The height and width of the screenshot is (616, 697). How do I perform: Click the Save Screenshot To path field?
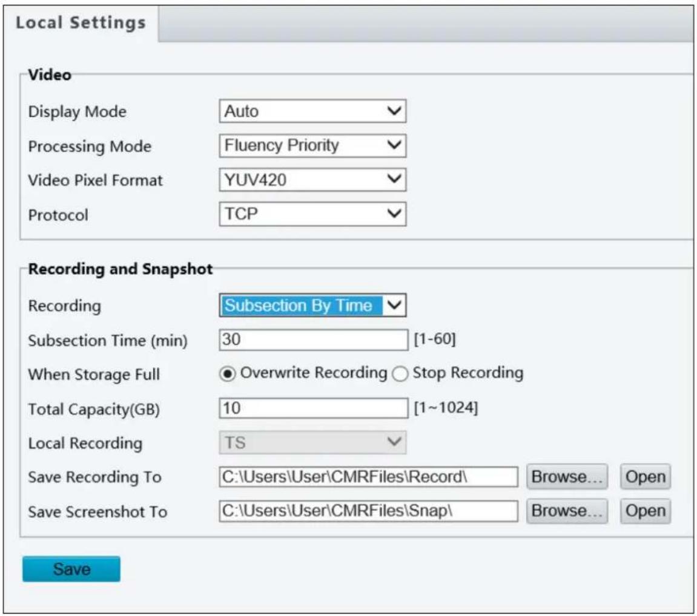pos(369,511)
